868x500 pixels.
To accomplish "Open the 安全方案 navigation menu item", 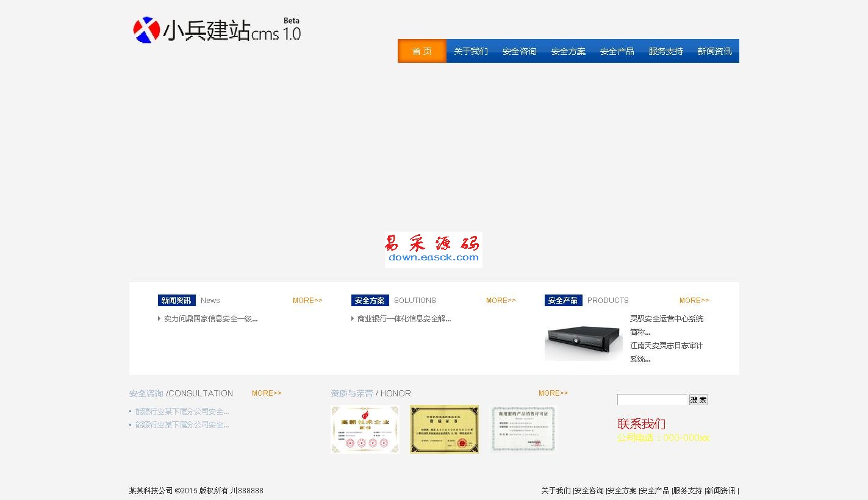I will point(568,51).
